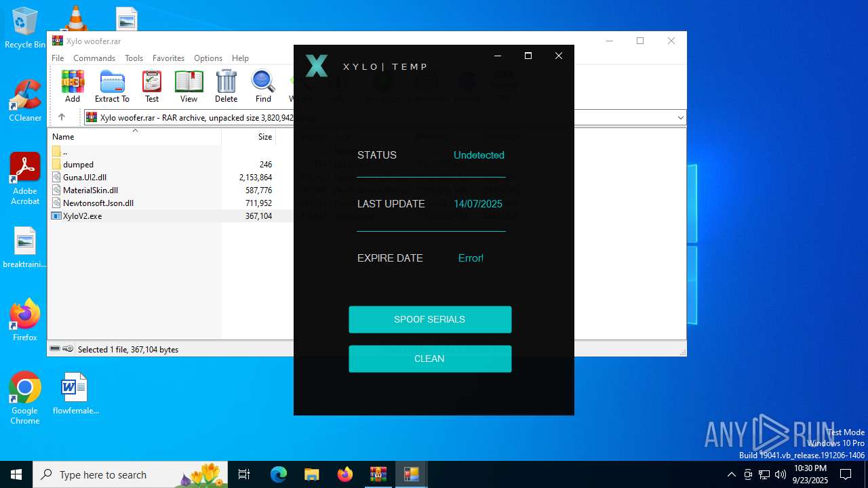Click the Error! expire date value
This screenshot has height=488, width=868.
click(x=471, y=258)
